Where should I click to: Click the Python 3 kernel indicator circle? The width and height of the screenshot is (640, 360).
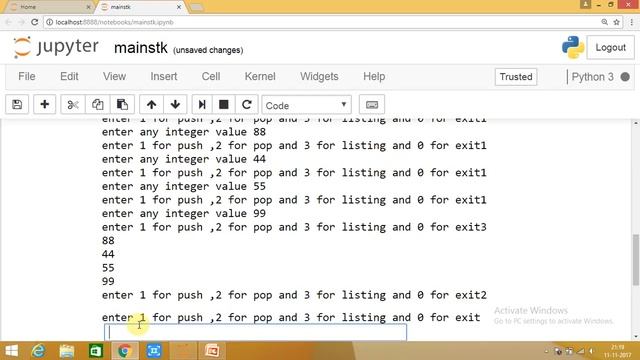pyautogui.click(x=624, y=77)
